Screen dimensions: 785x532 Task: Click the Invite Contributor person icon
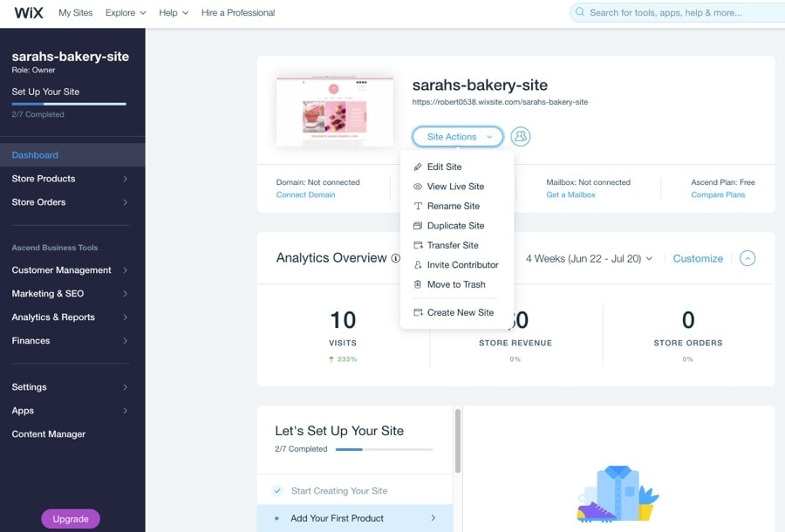pos(418,265)
